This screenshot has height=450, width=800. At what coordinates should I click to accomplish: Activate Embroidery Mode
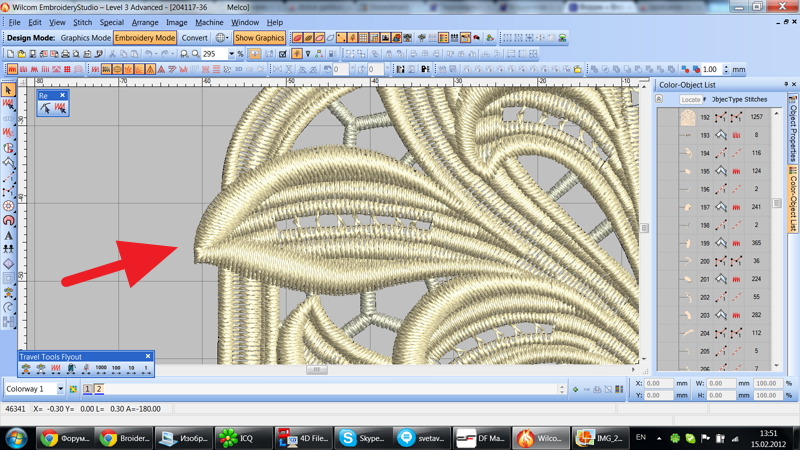coord(145,38)
